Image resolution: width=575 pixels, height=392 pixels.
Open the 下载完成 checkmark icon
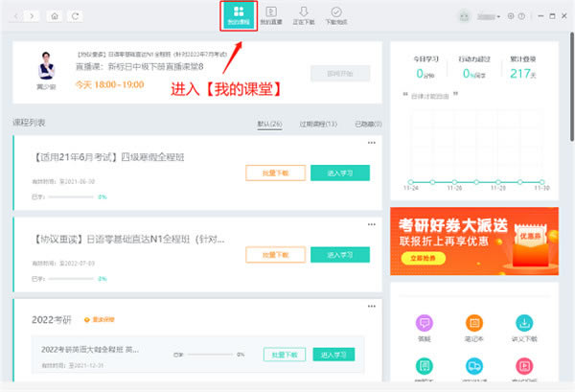tap(336, 14)
